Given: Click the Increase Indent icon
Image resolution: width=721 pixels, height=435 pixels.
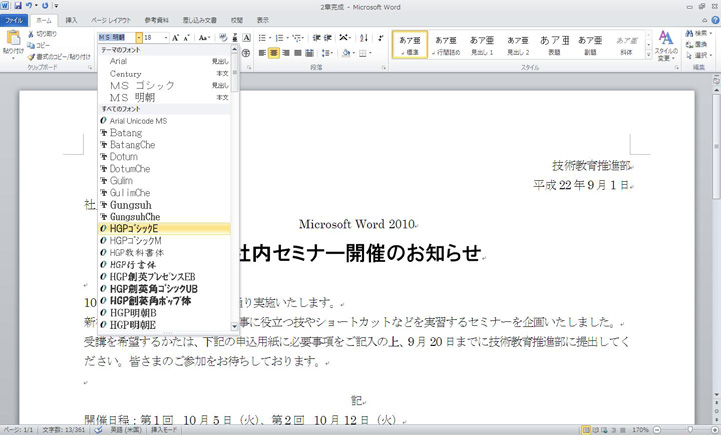Looking at the screenshot, I should point(328,38).
